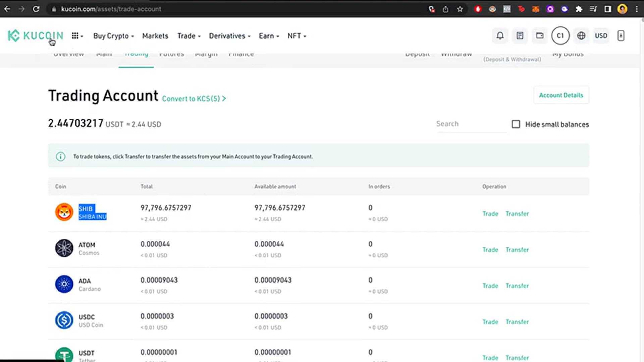Click Trade link for SHIB
This screenshot has width=644, height=362.
(490, 214)
